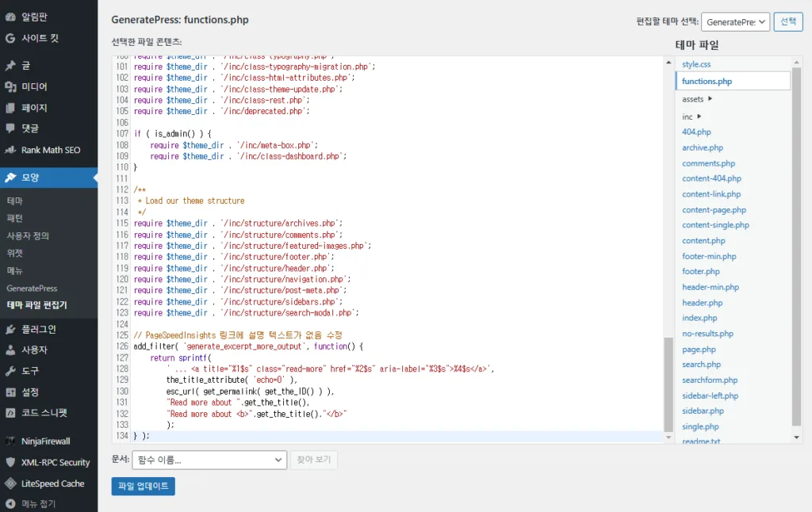Click the 설정 settings icon
812x512 pixels.
tap(10, 392)
